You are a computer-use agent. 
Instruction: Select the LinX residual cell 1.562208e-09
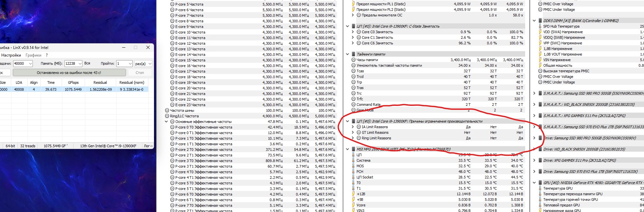point(100,89)
